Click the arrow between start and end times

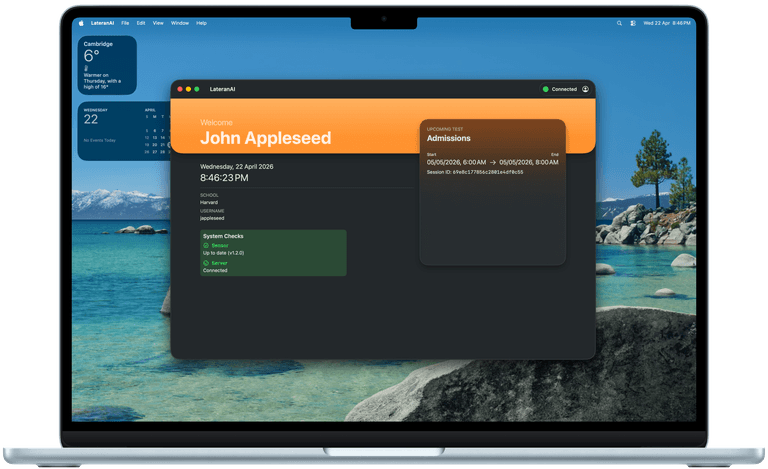493,163
